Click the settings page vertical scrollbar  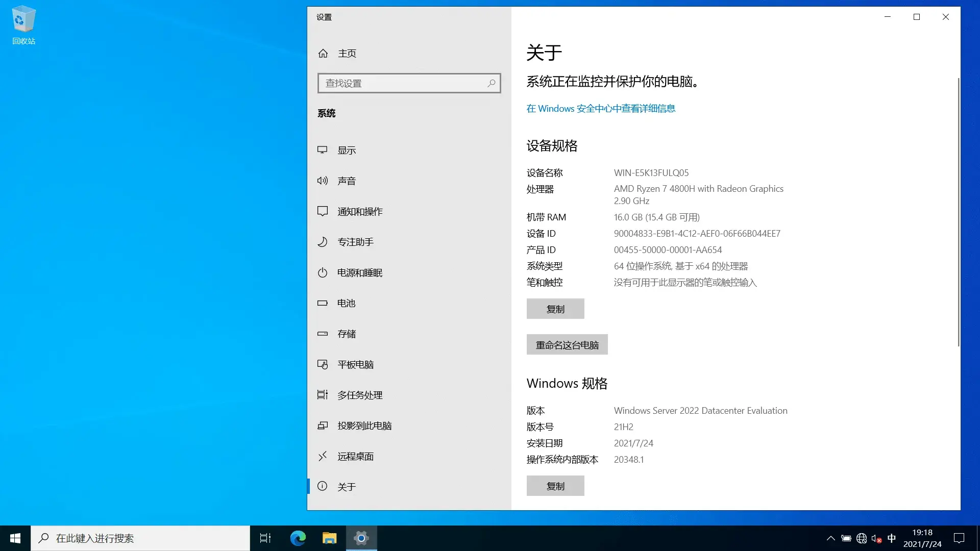(x=958, y=212)
